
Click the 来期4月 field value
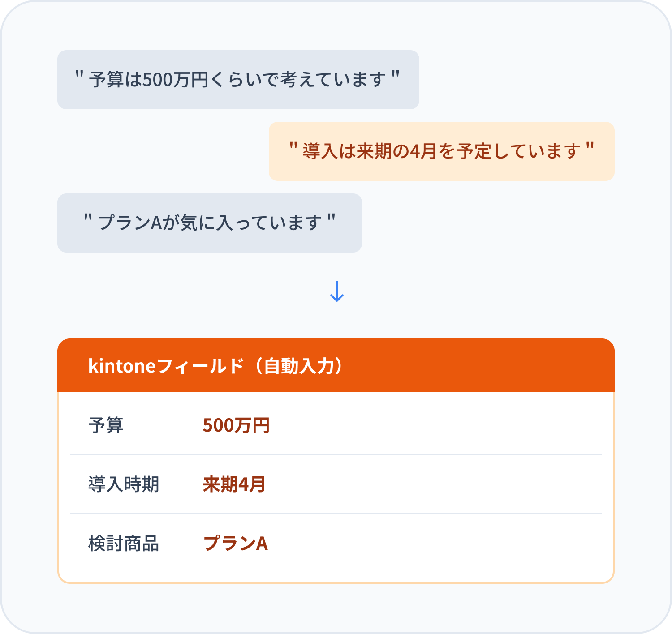tap(234, 484)
